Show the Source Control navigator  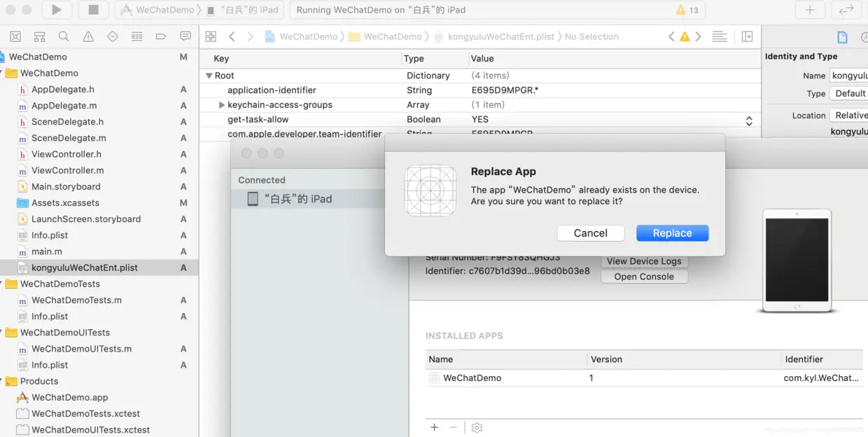(40, 36)
